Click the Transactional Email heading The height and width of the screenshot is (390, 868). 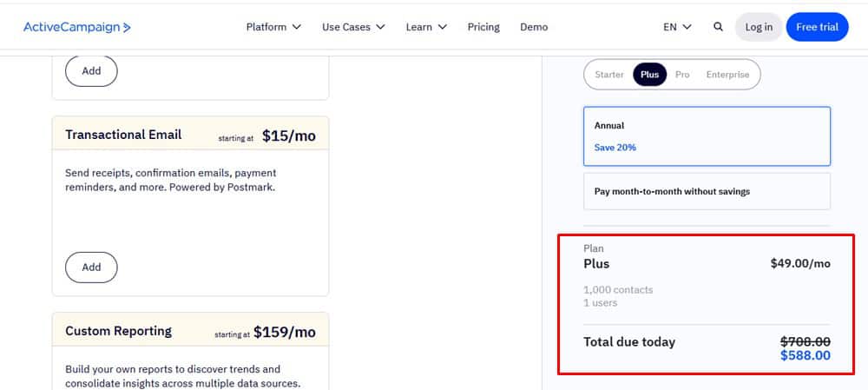[x=123, y=135]
